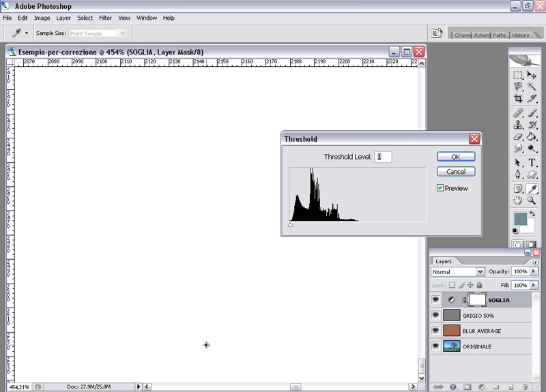Confirm Threshold dialog with OK

(x=455, y=157)
